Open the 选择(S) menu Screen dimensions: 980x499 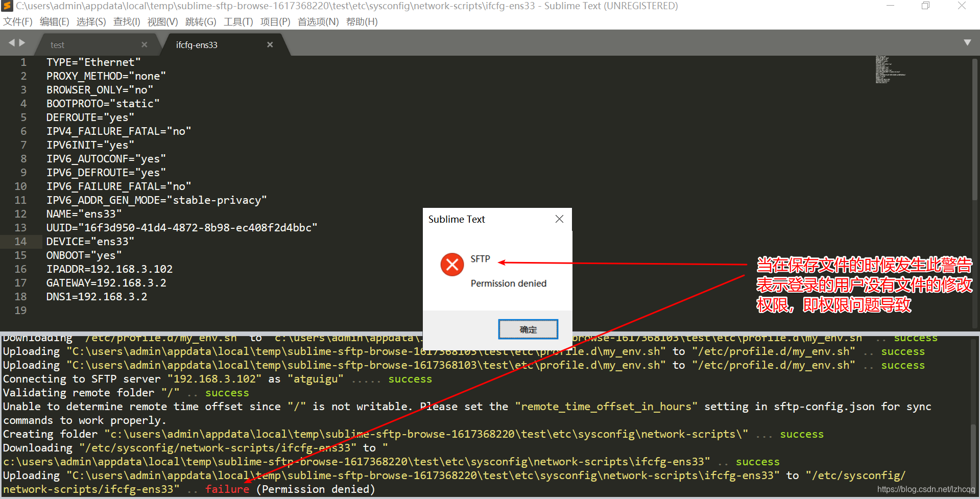(91, 22)
